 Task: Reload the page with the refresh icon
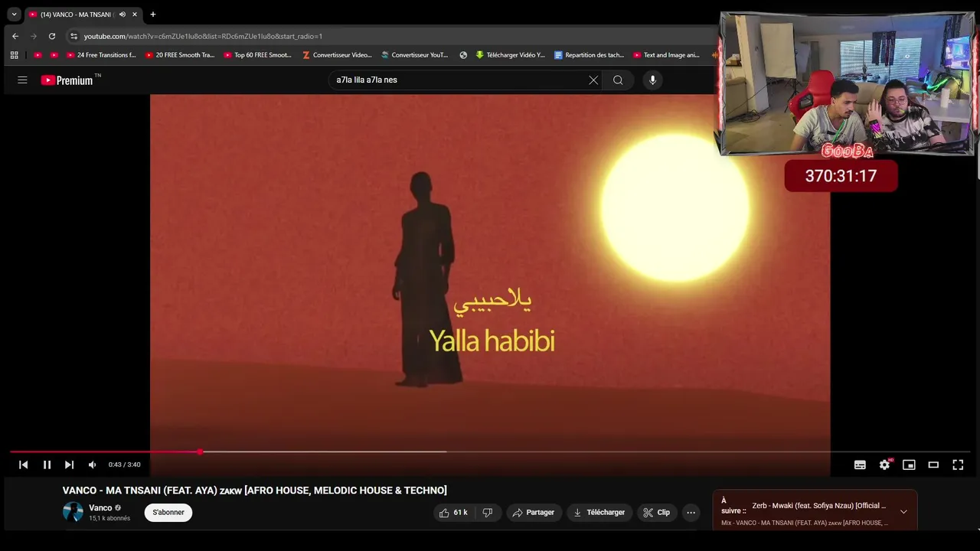(52, 36)
